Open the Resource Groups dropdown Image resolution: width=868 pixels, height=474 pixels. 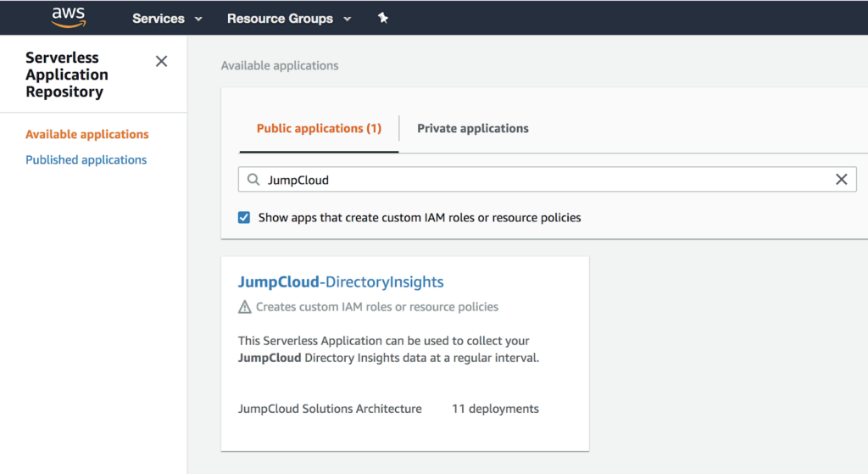click(288, 19)
